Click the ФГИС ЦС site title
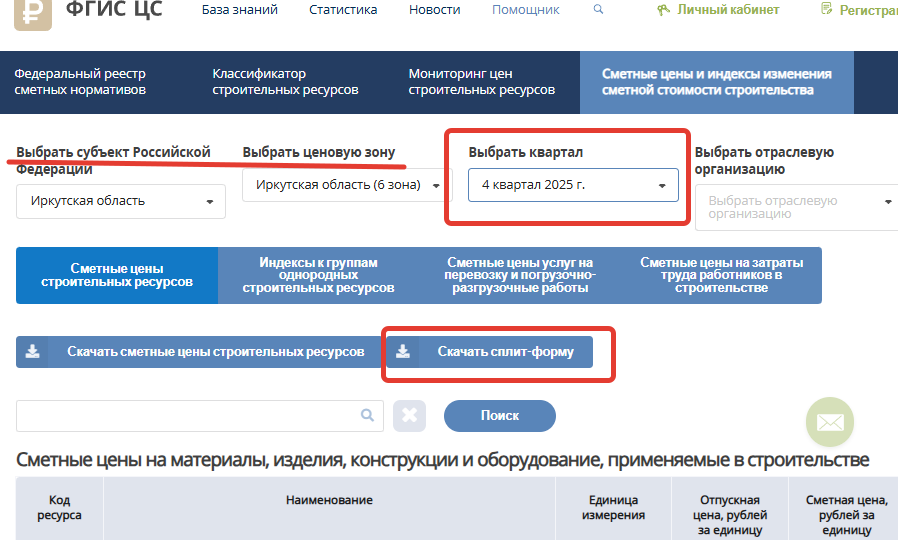Image resolution: width=898 pixels, height=540 pixels. 114,10
